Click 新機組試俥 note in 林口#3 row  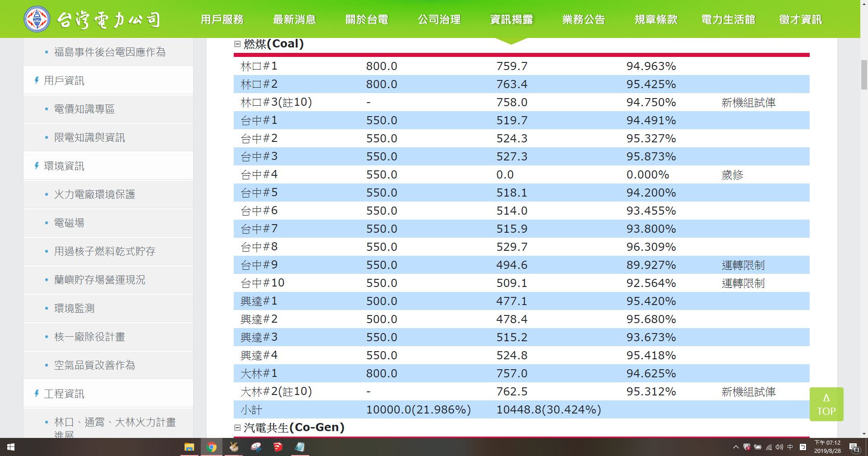(x=749, y=103)
